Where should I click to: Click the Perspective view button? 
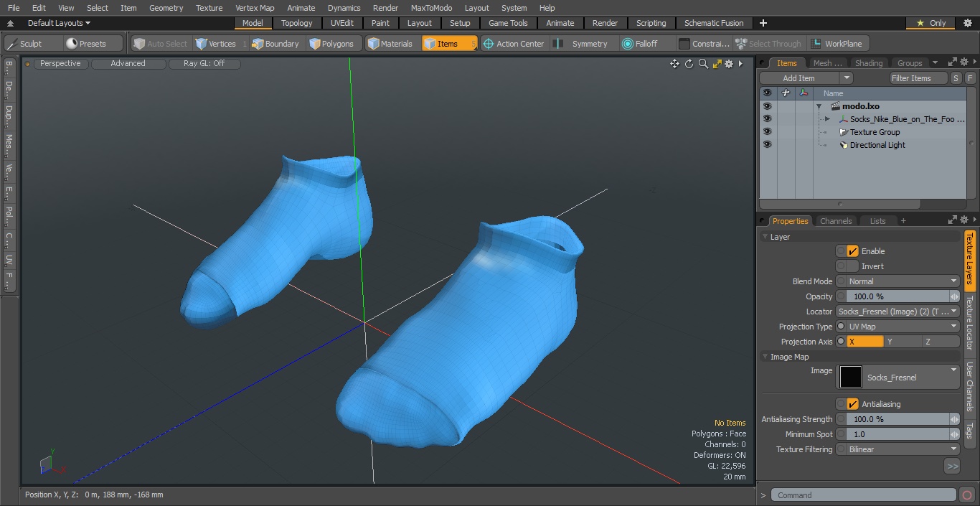pos(60,64)
